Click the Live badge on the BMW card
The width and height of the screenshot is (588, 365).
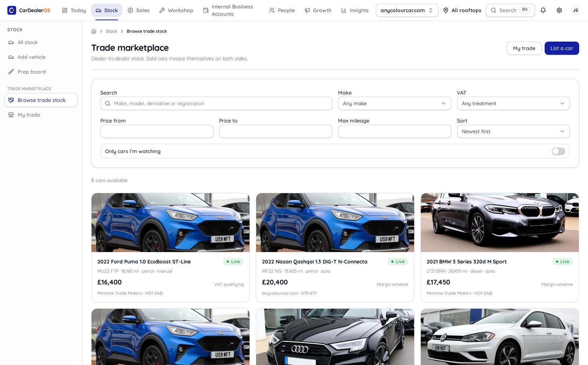(563, 262)
